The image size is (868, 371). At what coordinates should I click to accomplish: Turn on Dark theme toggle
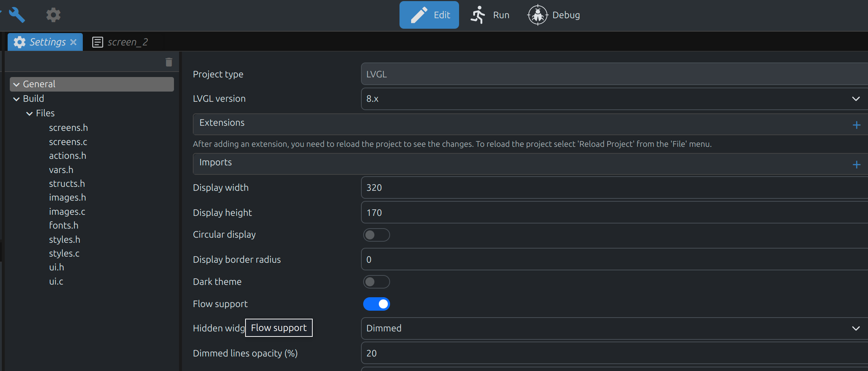[376, 282]
